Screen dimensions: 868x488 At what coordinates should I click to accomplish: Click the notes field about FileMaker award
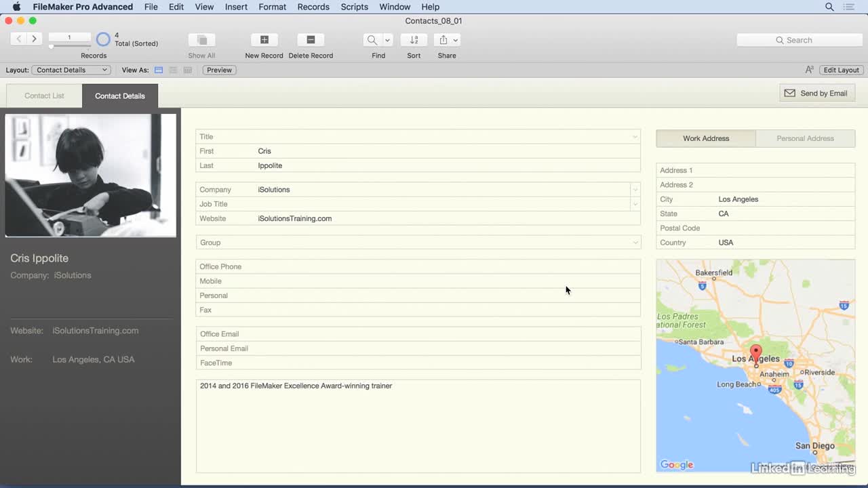(418, 426)
